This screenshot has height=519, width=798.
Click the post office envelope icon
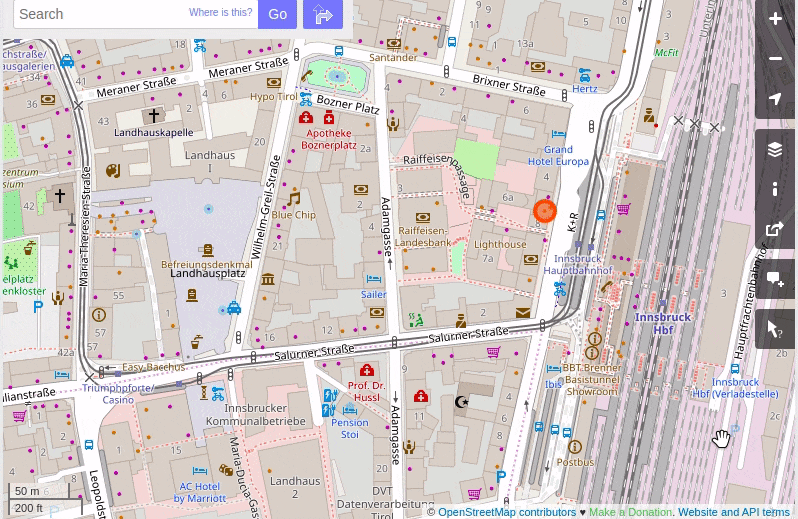click(523, 312)
